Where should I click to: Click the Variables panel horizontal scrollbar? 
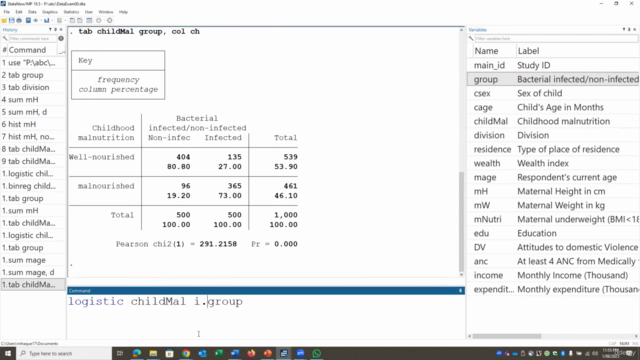pos(507,336)
